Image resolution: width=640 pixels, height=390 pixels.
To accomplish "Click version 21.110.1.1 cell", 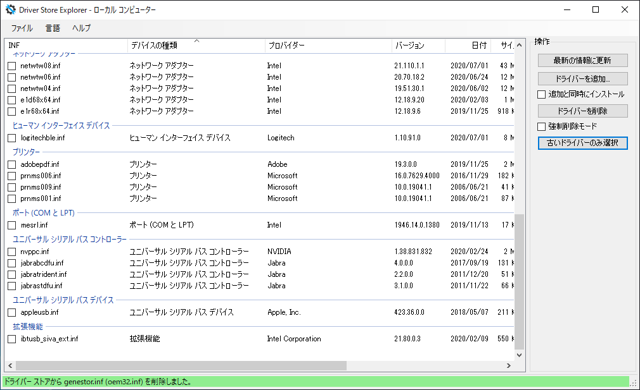I will [409, 66].
